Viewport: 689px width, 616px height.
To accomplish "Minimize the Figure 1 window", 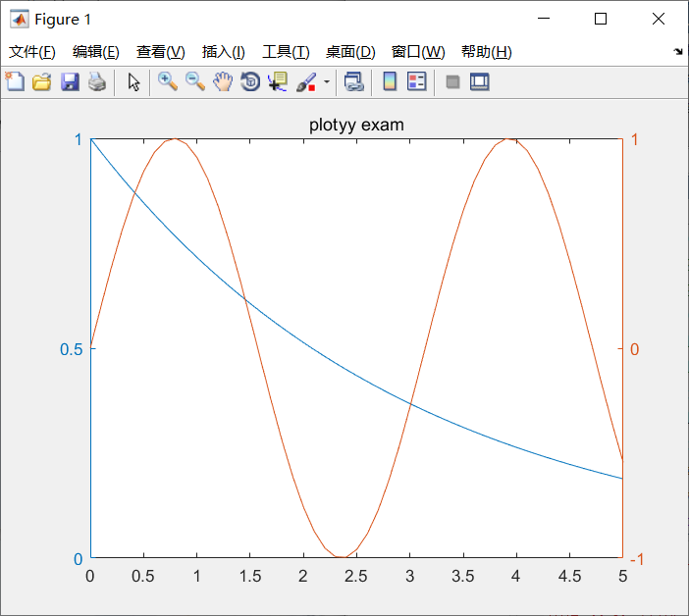I will click(544, 19).
